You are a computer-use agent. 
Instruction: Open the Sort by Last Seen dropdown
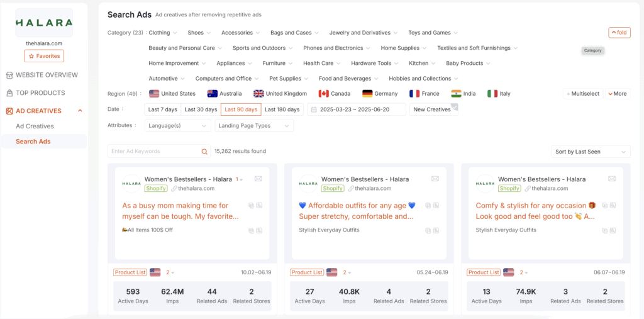(x=591, y=152)
